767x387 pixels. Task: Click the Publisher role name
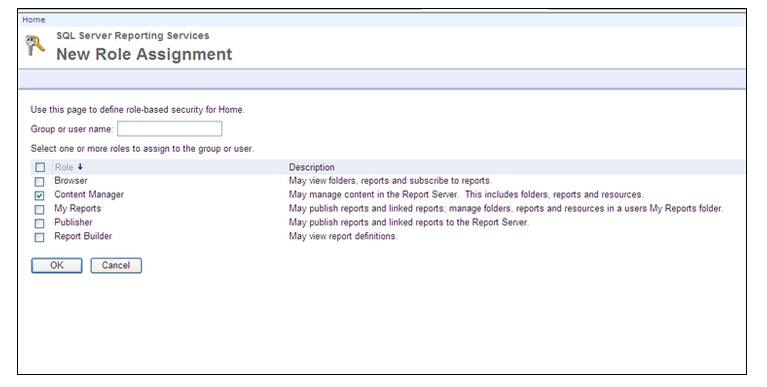(73, 222)
